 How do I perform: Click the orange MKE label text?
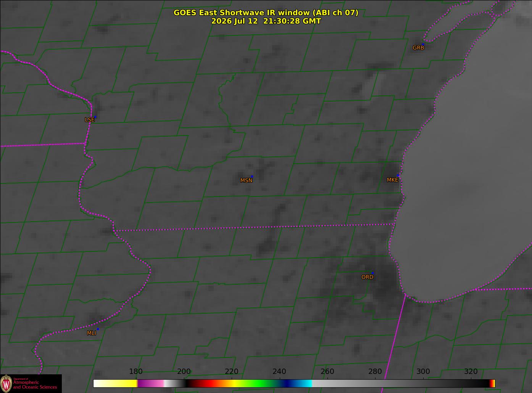point(392,180)
